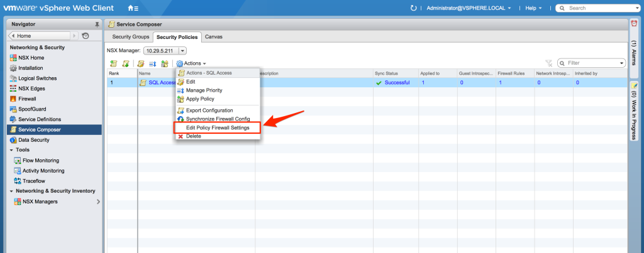The image size is (644, 253).
Task: Open the Filter field dropdown arrow
Action: (621, 63)
